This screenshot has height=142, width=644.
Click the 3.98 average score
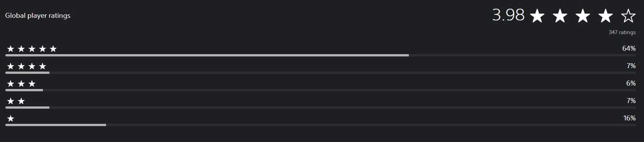point(508,15)
